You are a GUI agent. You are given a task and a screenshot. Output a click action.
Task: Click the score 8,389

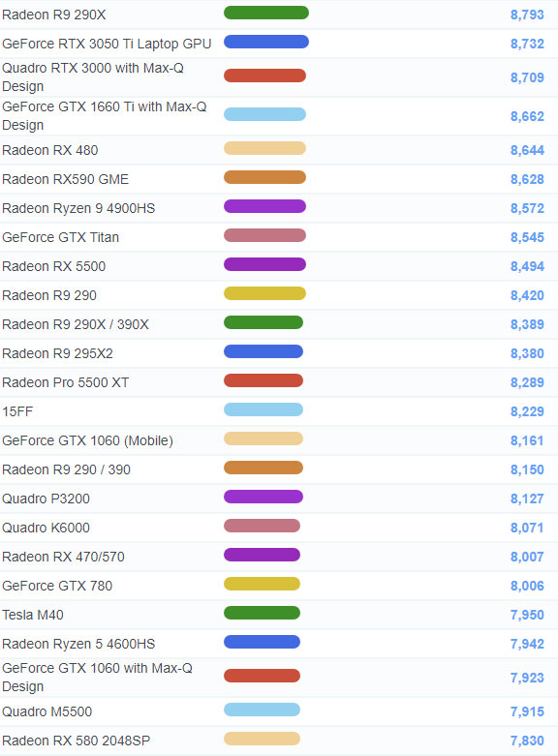(527, 324)
